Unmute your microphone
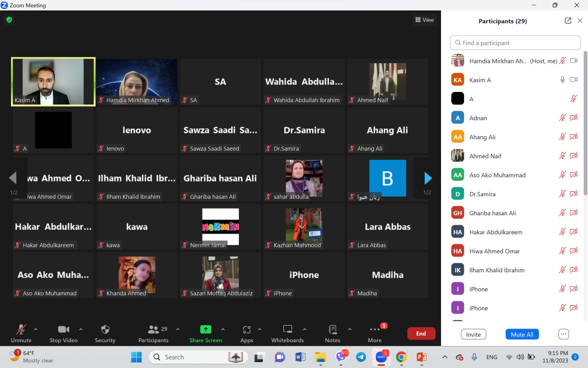This screenshot has height=368, width=588. pyautogui.click(x=21, y=333)
